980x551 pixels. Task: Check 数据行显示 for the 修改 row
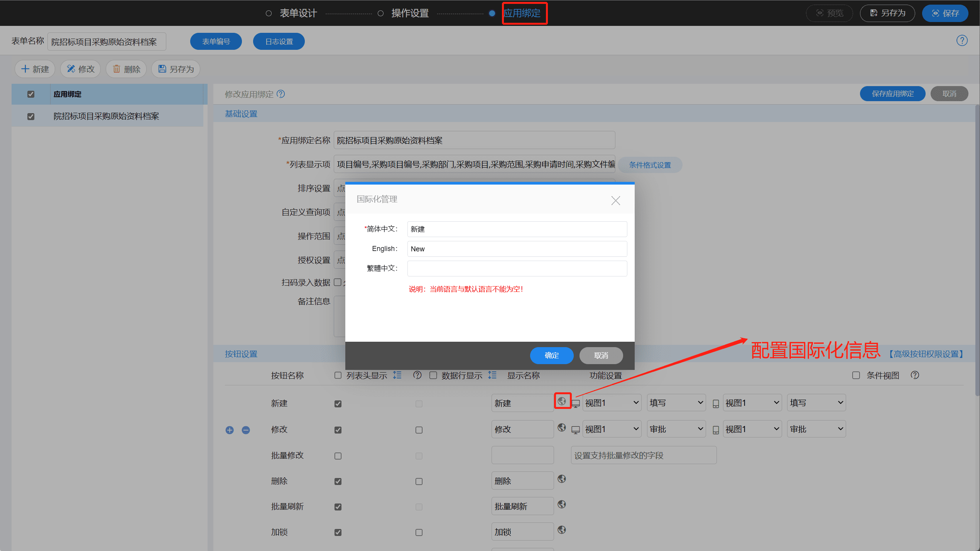tap(419, 430)
